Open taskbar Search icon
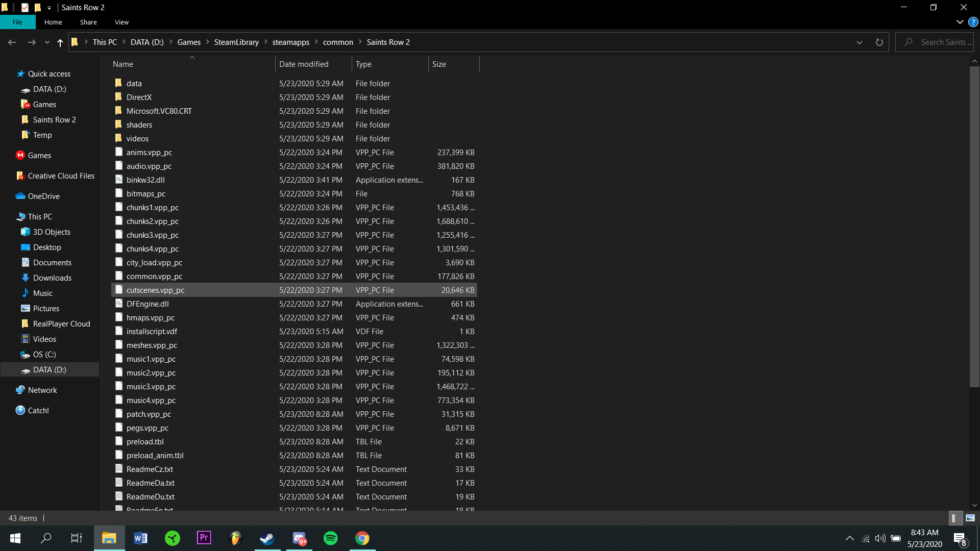Image resolution: width=980 pixels, height=551 pixels. (x=46, y=538)
